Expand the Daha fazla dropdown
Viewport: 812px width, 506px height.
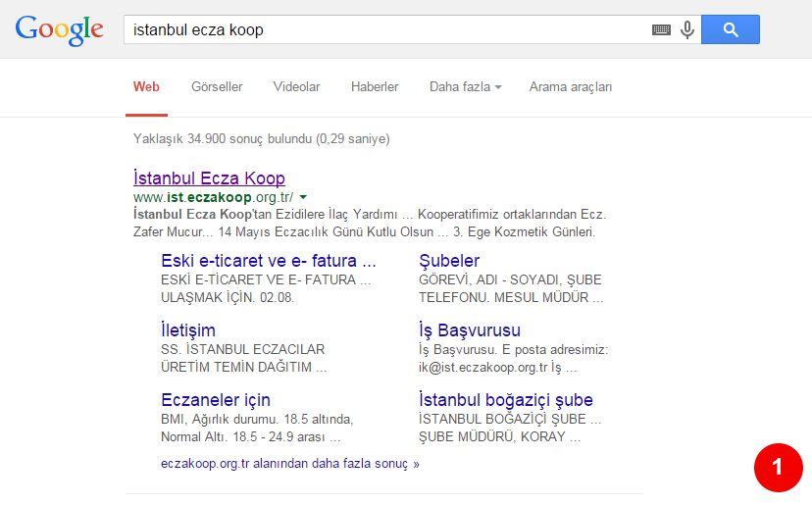coord(466,87)
